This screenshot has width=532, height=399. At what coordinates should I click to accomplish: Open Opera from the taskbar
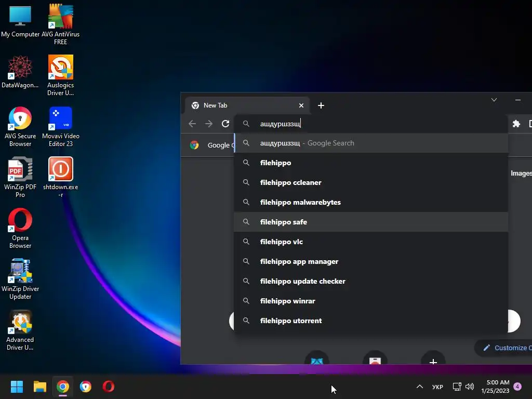pos(109,387)
